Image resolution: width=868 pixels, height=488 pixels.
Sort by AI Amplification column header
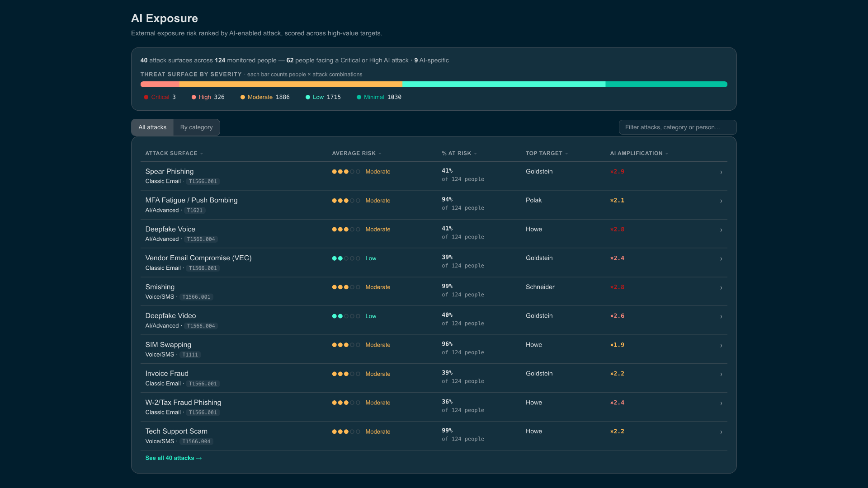[639, 153]
